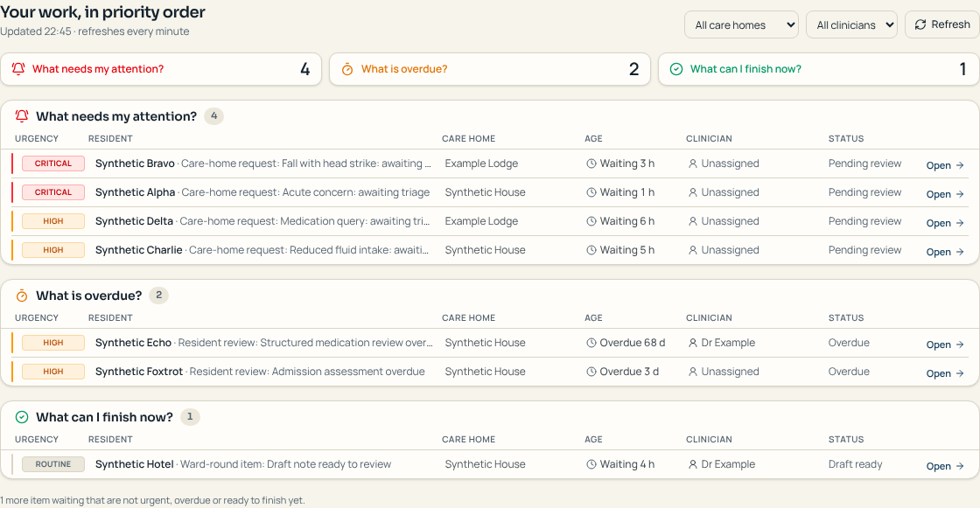
Task: Click 'Your work, in priority order' heading
Action: pos(102,12)
